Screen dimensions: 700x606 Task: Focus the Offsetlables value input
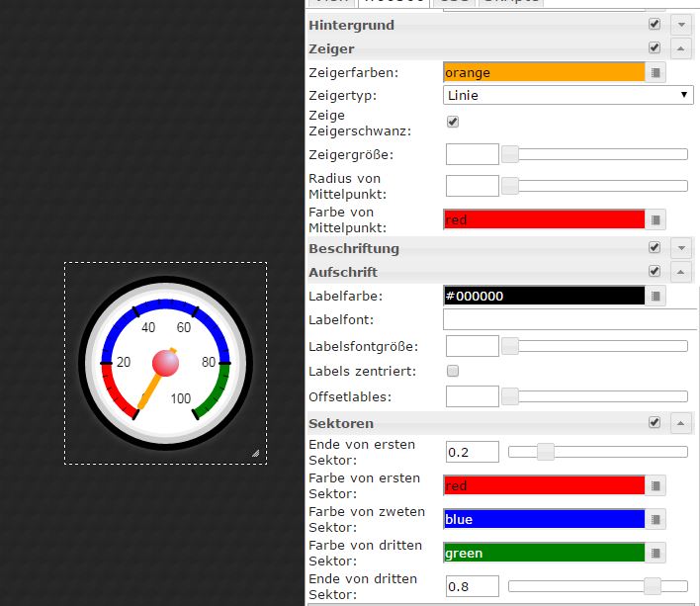click(x=473, y=396)
